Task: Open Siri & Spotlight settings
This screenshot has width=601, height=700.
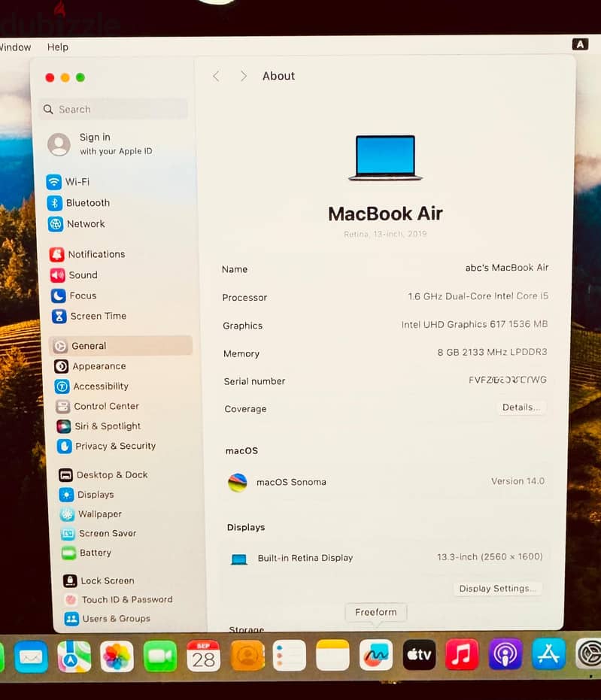Action: (x=99, y=426)
